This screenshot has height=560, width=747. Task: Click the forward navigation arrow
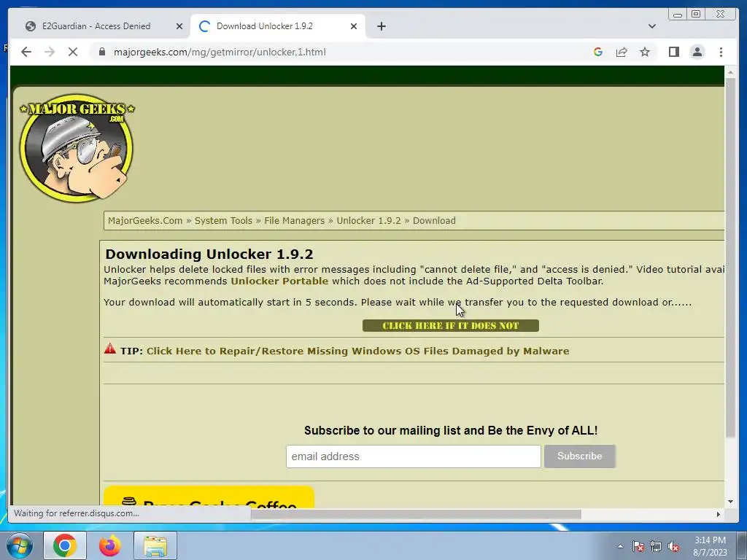(x=50, y=52)
